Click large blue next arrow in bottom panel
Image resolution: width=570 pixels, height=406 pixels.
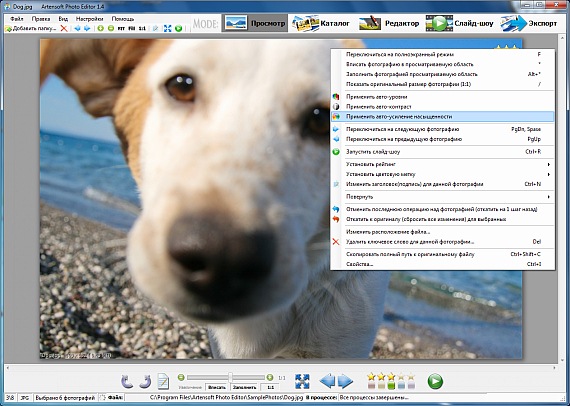[345, 381]
